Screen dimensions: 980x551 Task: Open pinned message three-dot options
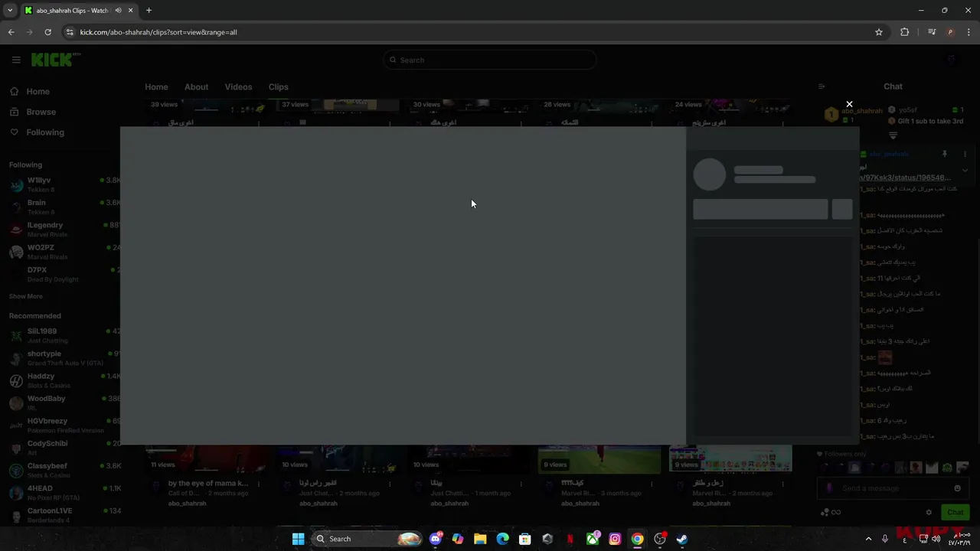coord(965,154)
